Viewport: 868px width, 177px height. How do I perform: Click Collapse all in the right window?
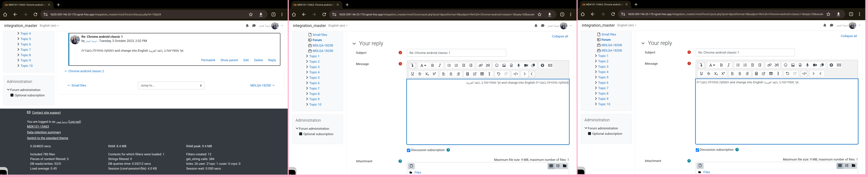pyautogui.click(x=849, y=36)
